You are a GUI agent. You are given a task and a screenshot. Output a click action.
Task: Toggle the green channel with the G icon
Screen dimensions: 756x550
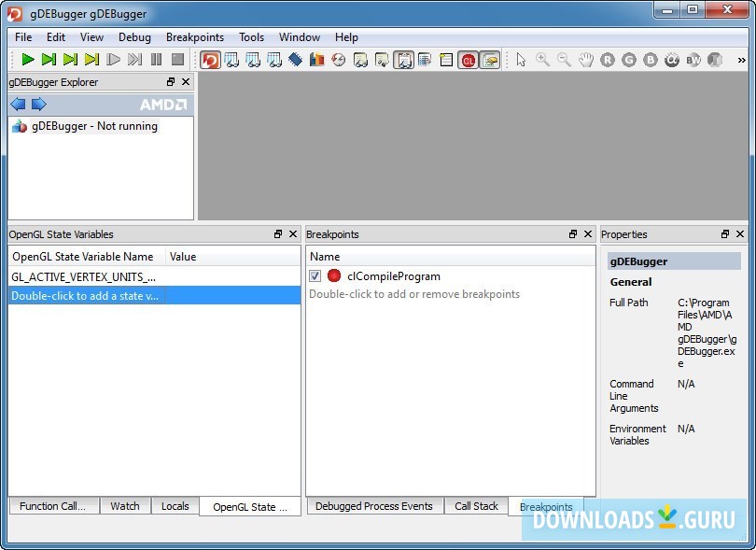point(628,59)
